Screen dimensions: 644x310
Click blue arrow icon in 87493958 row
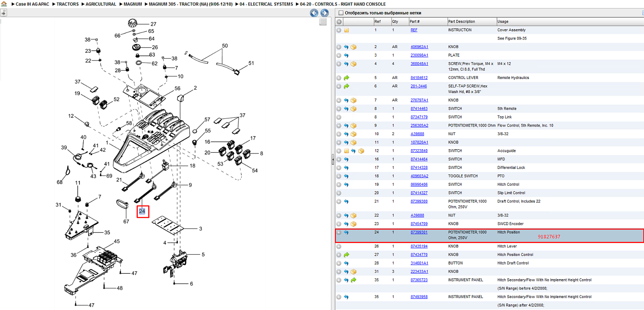pos(346,297)
